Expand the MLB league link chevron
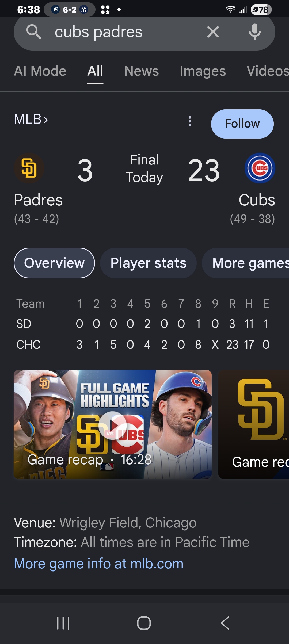Viewport: 289px width, 644px height. pyautogui.click(x=46, y=120)
